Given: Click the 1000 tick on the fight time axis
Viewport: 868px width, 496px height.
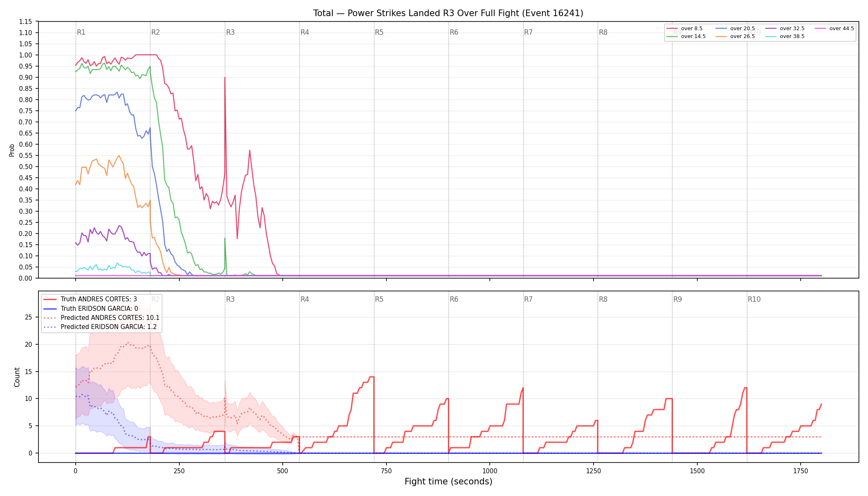Looking at the screenshot, I should [x=490, y=471].
